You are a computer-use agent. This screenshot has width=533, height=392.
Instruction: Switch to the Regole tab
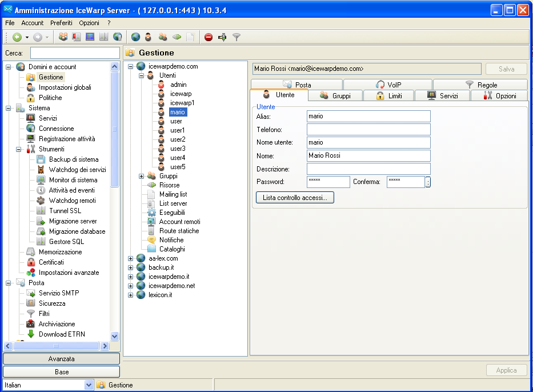pos(480,85)
